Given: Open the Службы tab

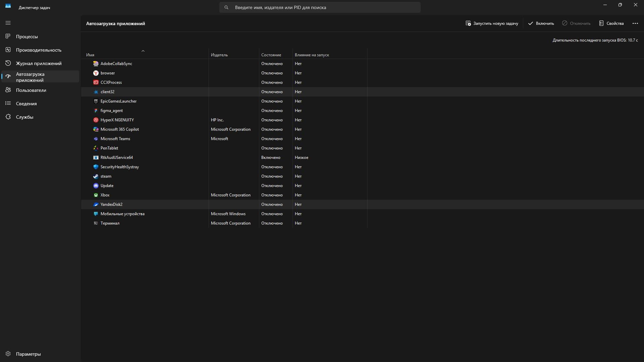Looking at the screenshot, I should click(40, 117).
